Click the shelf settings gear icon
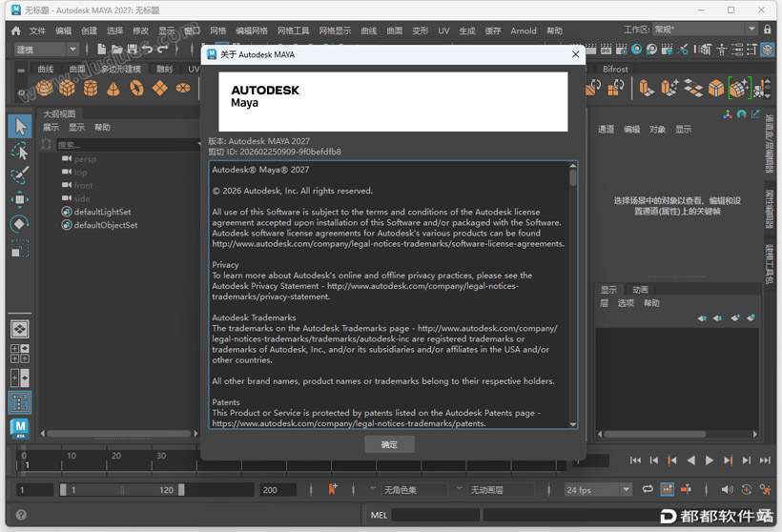This screenshot has width=782, height=532. [x=21, y=92]
